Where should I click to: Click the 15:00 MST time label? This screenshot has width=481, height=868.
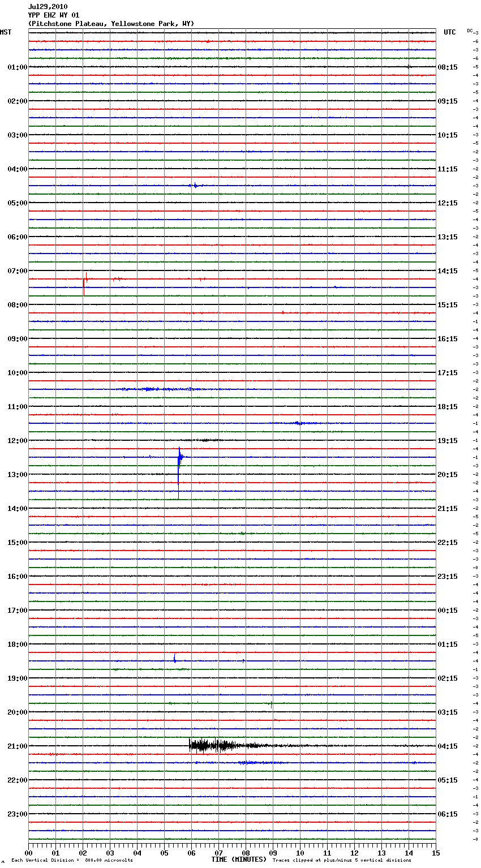tap(18, 543)
